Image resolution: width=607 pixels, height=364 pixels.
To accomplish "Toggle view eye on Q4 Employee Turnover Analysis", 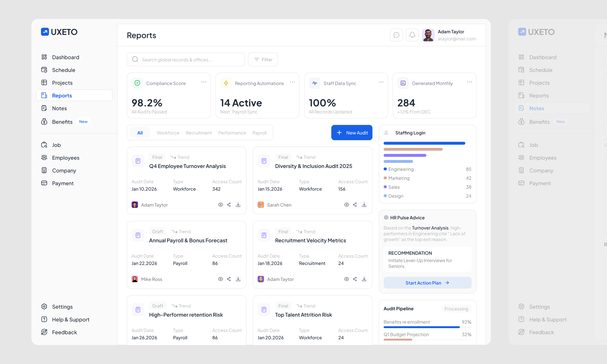I will [221, 205].
